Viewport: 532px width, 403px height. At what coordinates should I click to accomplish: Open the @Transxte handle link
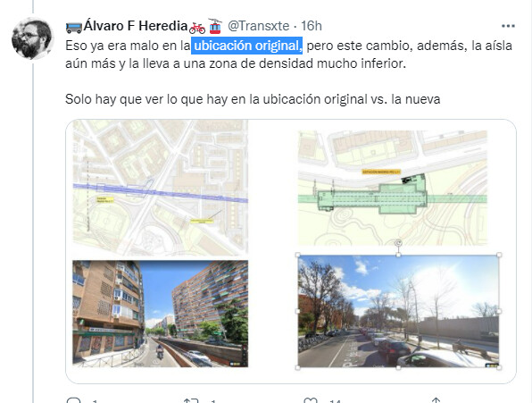point(258,26)
